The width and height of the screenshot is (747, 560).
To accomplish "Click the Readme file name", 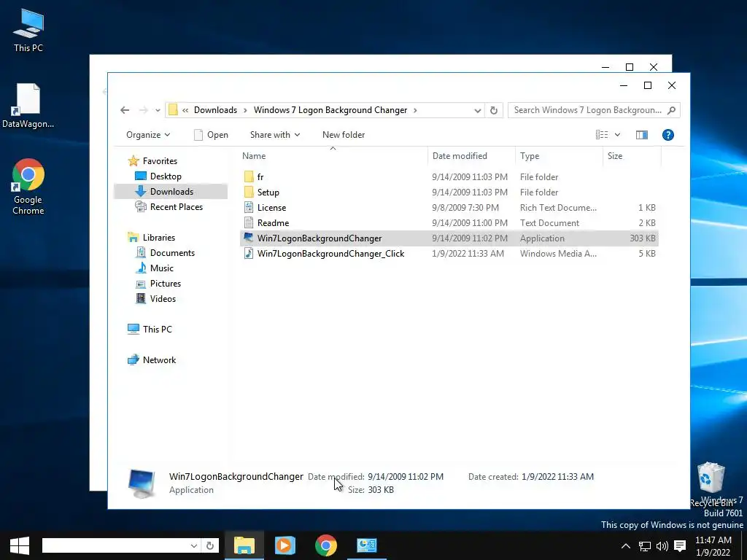I will click(273, 223).
